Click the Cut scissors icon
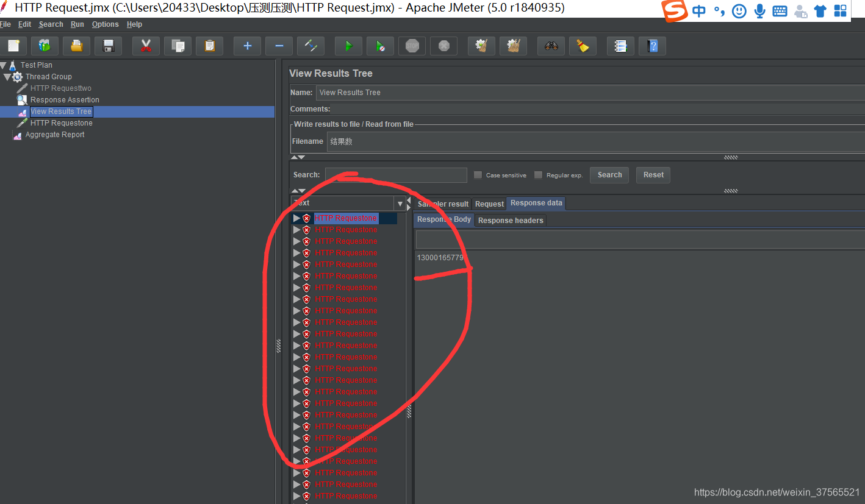 [x=146, y=46]
